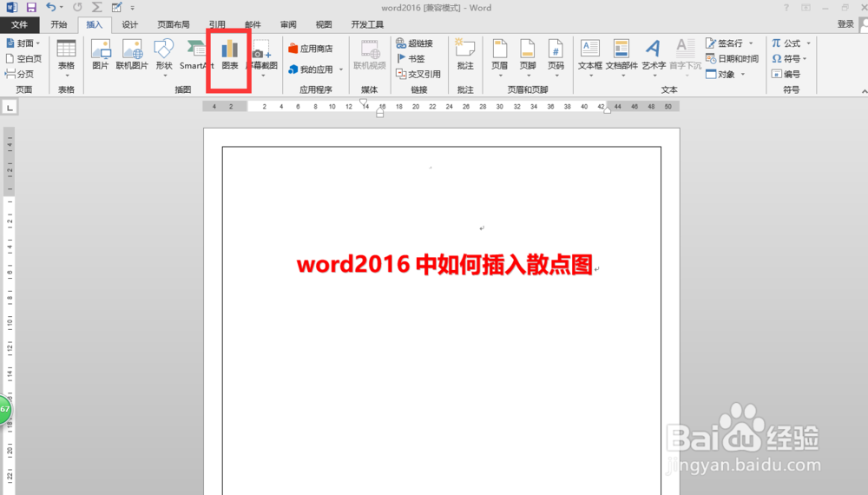Open the Header (页眉) menu
The width and height of the screenshot is (868, 495).
pos(499,57)
